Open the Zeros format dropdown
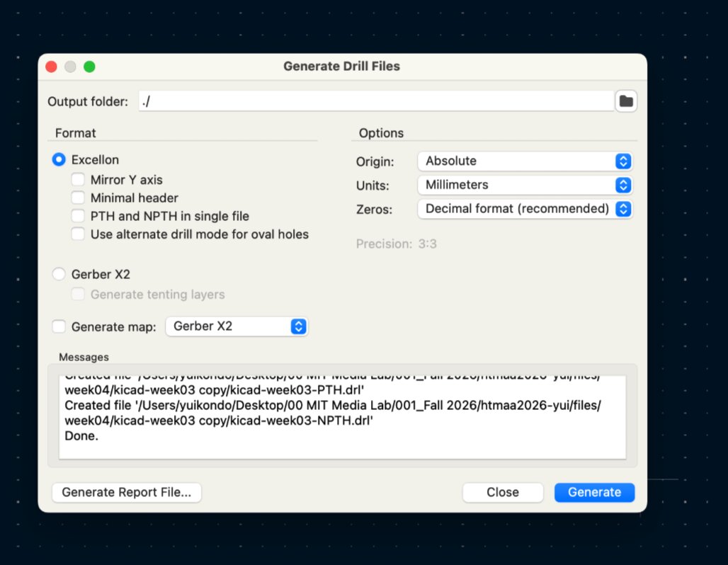The width and height of the screenshot is (728, 565). (525, 209)
